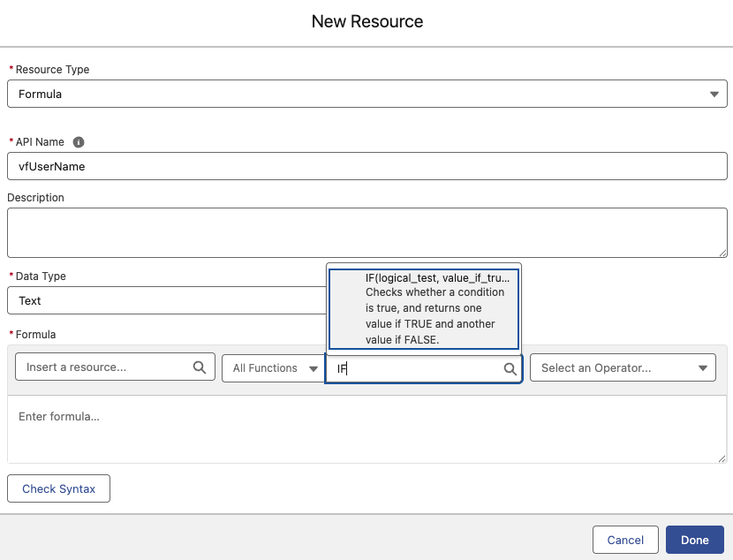Click inside the Description text area
The width and height of the screenshot is (733, 560).
(x=366, y=232)
